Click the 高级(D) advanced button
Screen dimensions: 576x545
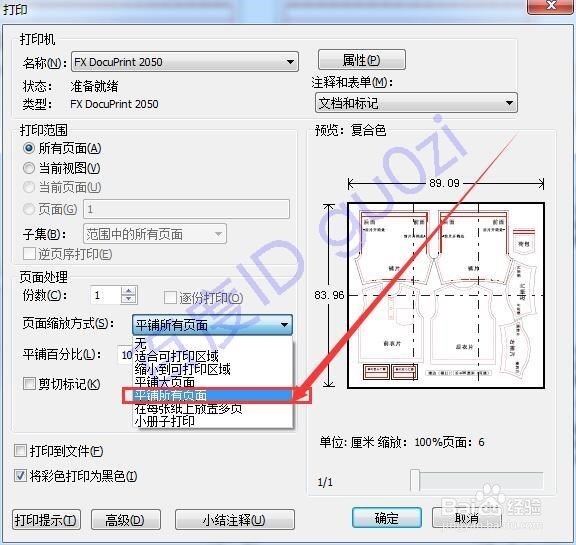[126, 520]
